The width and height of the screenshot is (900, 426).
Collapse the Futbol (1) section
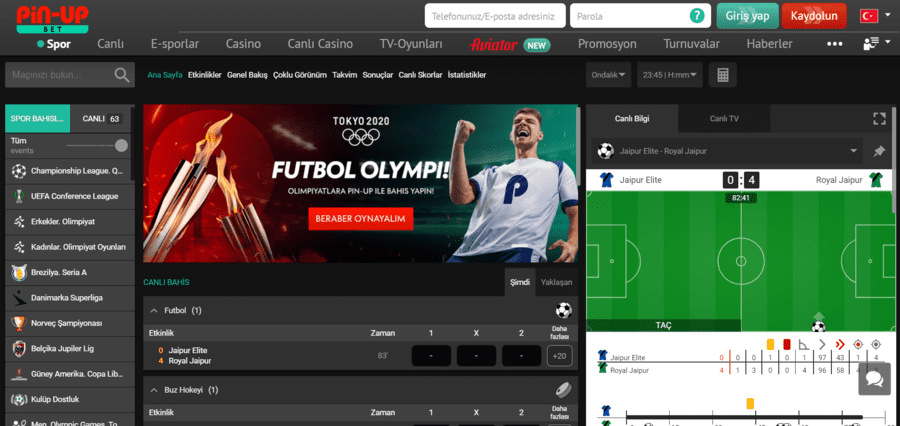point(153,311)
